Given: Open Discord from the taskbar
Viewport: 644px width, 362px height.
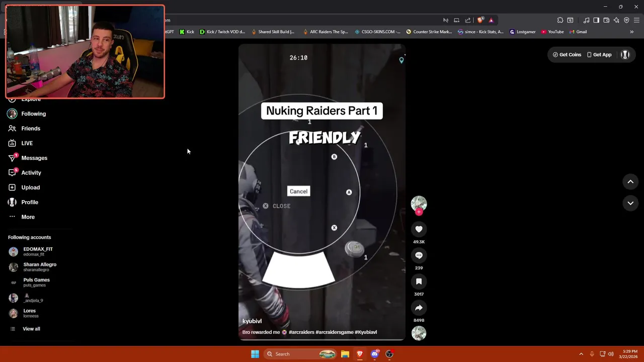Looking at the screenshot, I should [374, 354].
